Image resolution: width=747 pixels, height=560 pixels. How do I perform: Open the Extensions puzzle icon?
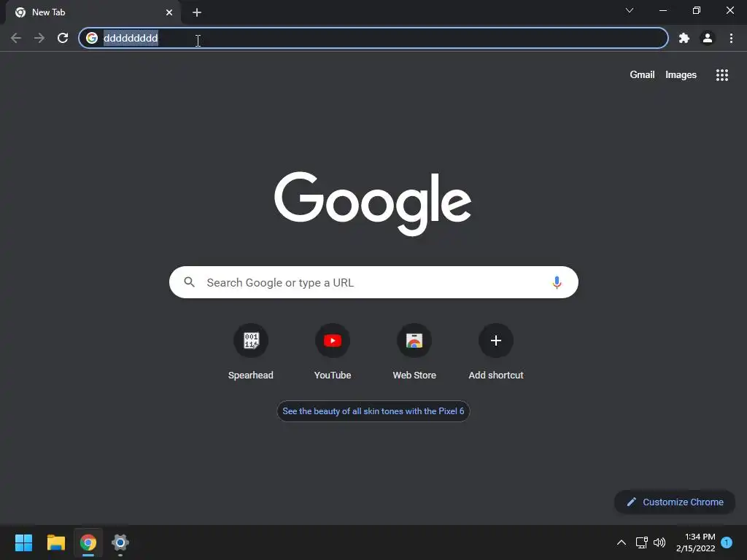pos(684,38)
